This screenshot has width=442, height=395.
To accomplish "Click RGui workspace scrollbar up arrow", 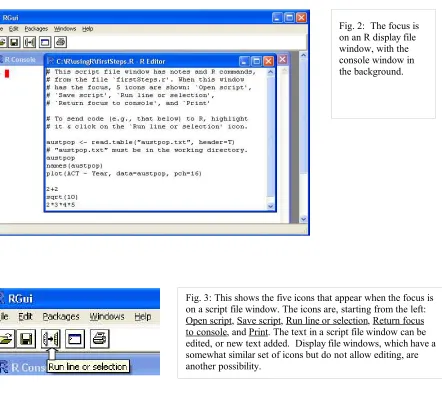I will 303,55.
